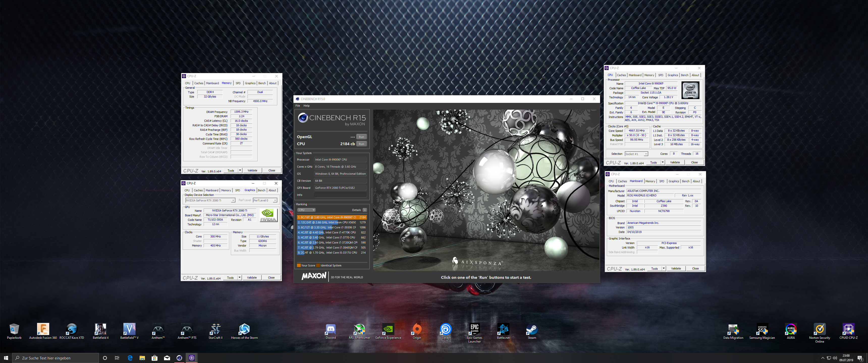Click the taskbar clock showing 23:00

[x=846, y=358]
